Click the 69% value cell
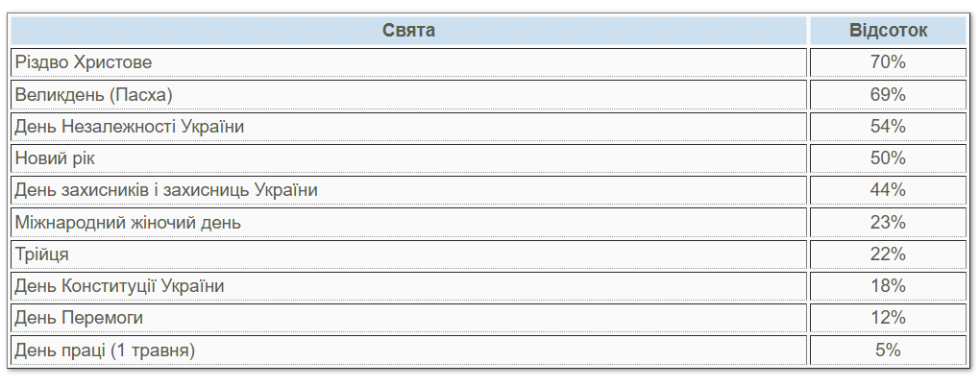The image size is (980, 387). click(888, 94)
